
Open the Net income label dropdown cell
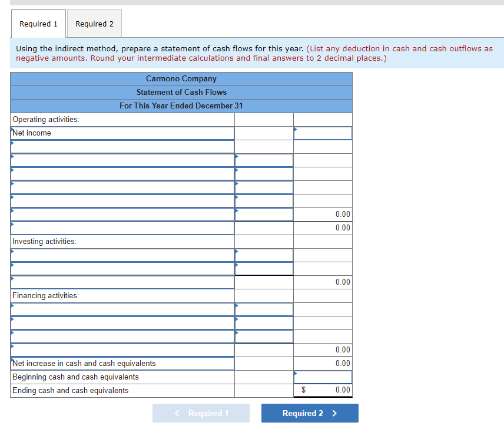click(x=122, y=133)
